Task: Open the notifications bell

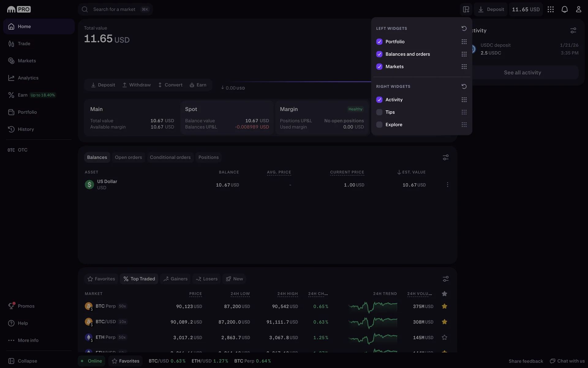Action: point(564,10)
